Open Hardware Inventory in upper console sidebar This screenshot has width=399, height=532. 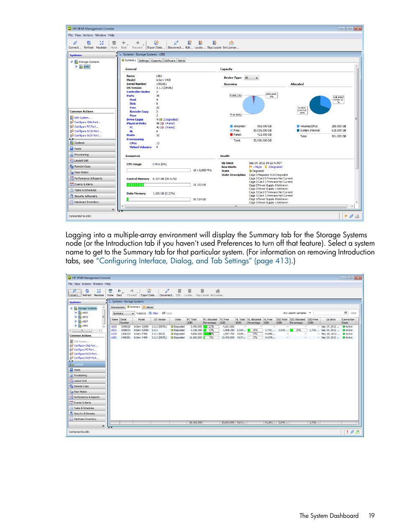(x=92, y=202)
